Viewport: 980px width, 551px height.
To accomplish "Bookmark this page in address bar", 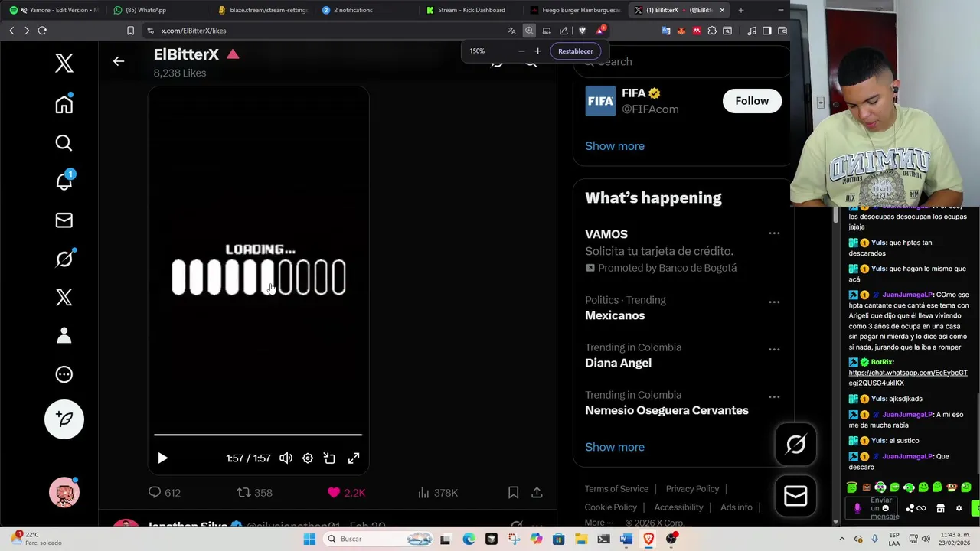I will click(x=130, y=31).
